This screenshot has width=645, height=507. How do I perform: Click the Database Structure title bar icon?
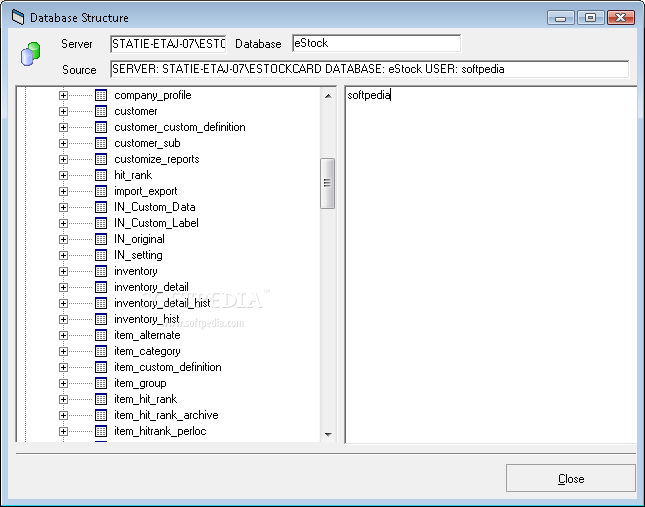pos(18,17)
